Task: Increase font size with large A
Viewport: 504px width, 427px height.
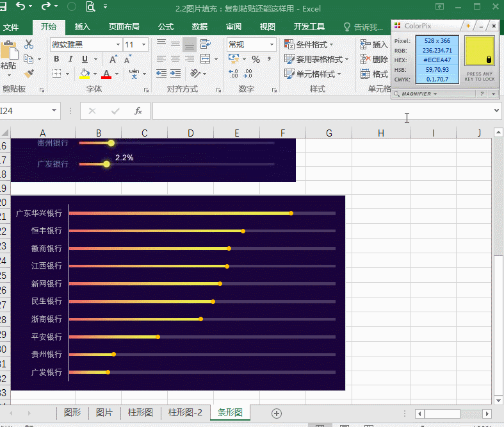Action: tap(113, 59)
